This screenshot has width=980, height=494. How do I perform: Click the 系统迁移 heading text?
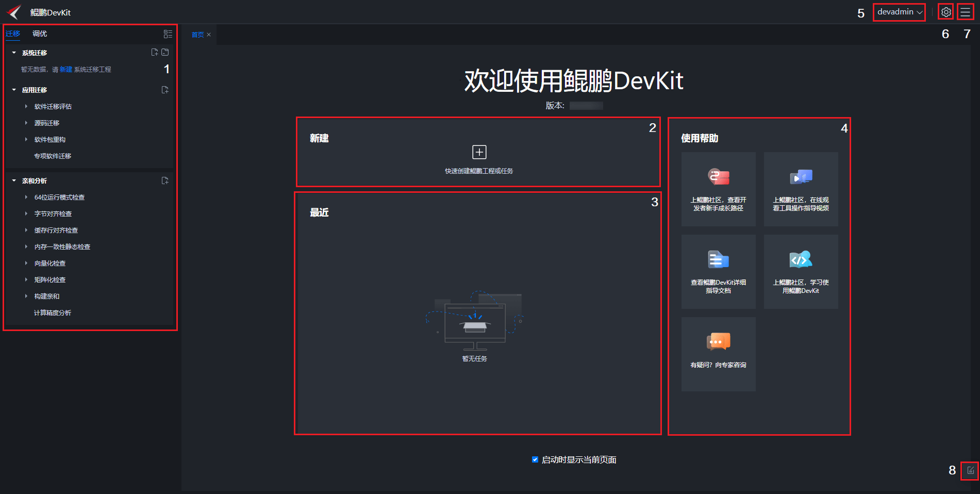pyautogui.click(x=35, y=53)
